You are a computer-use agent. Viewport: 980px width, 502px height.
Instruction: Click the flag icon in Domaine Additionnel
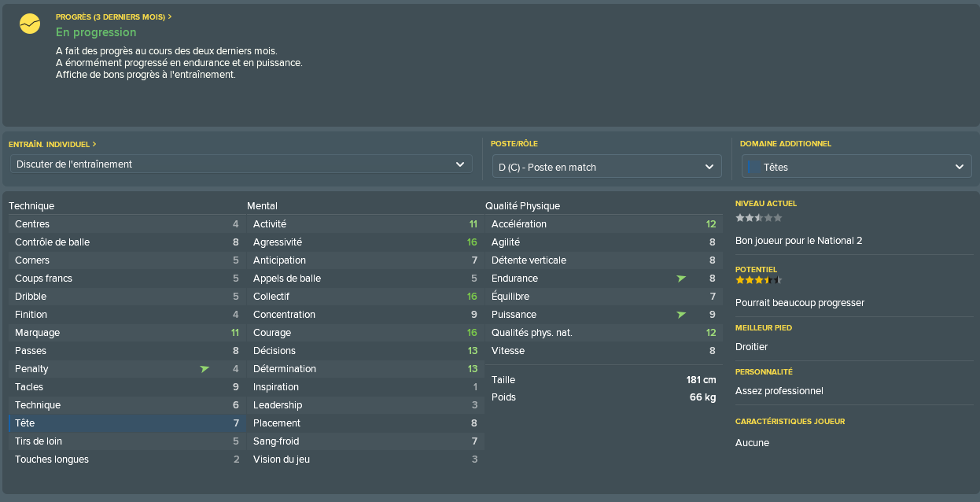[754, 167]
